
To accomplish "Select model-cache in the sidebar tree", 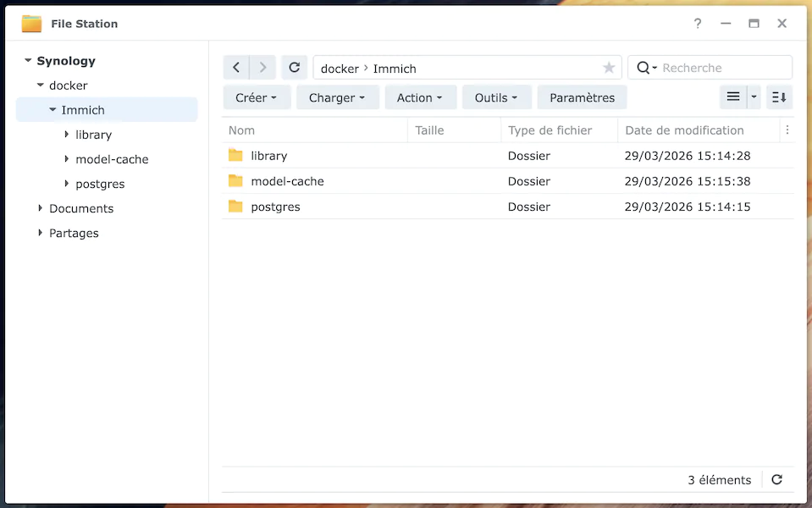I will 112,159.
